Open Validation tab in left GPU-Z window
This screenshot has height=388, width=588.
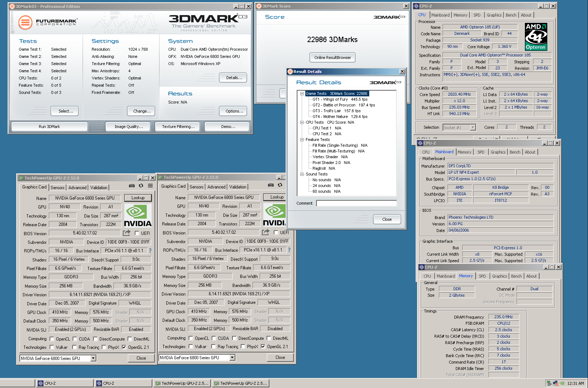99,187
